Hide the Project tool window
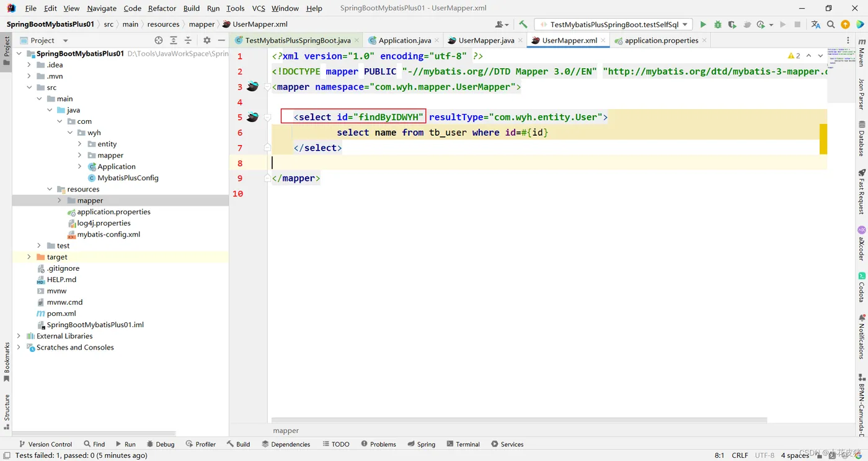The image size is (868, 461). [221, 40]
